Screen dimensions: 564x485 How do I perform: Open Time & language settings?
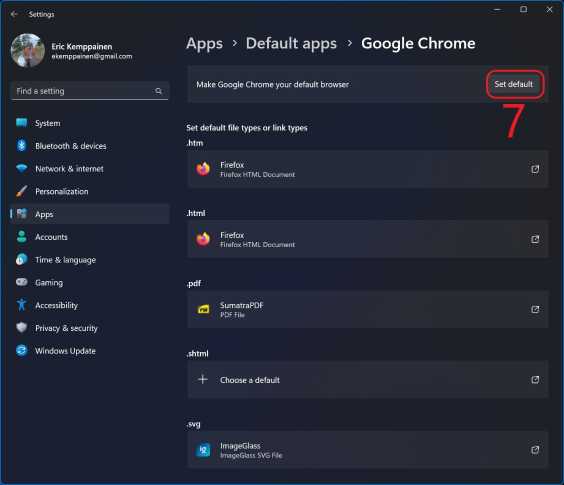90,260
